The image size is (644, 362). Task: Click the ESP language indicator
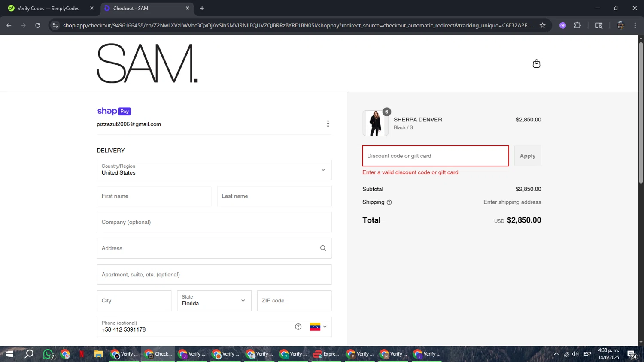587,354
